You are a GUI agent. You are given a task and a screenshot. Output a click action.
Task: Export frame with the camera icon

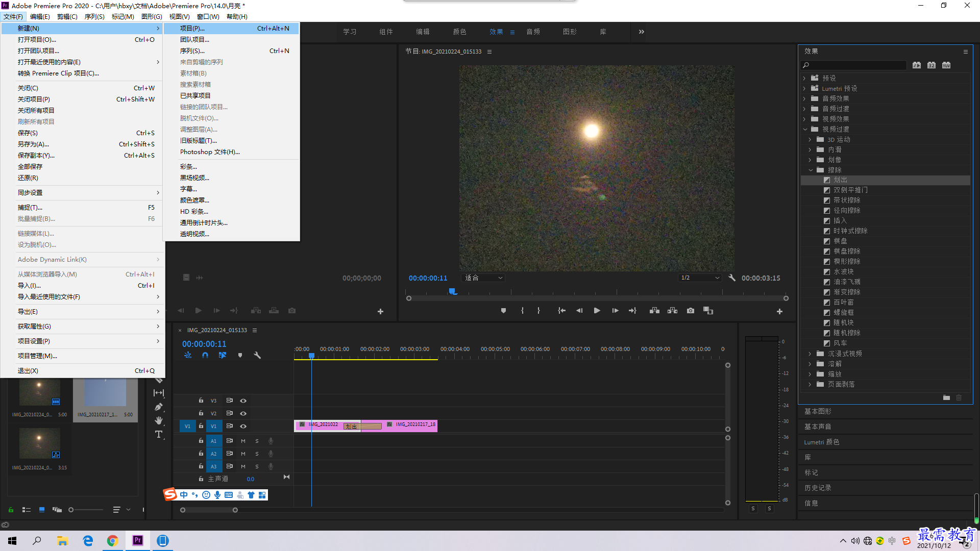tap(691, 311)
